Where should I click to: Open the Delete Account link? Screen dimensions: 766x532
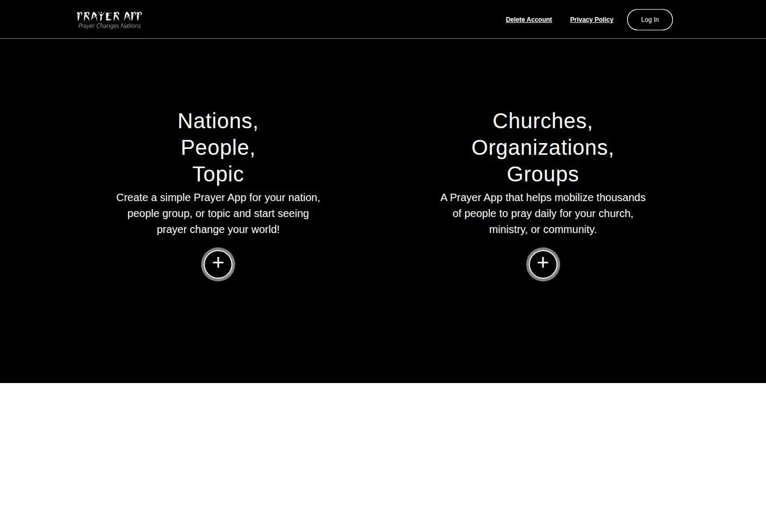(529, 20)
